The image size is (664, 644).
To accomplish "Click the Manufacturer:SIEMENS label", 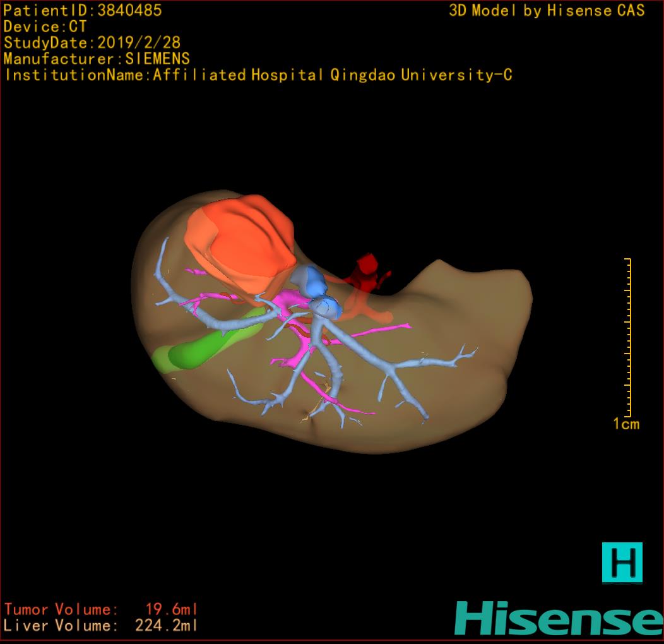I will (x=97, y=59).
